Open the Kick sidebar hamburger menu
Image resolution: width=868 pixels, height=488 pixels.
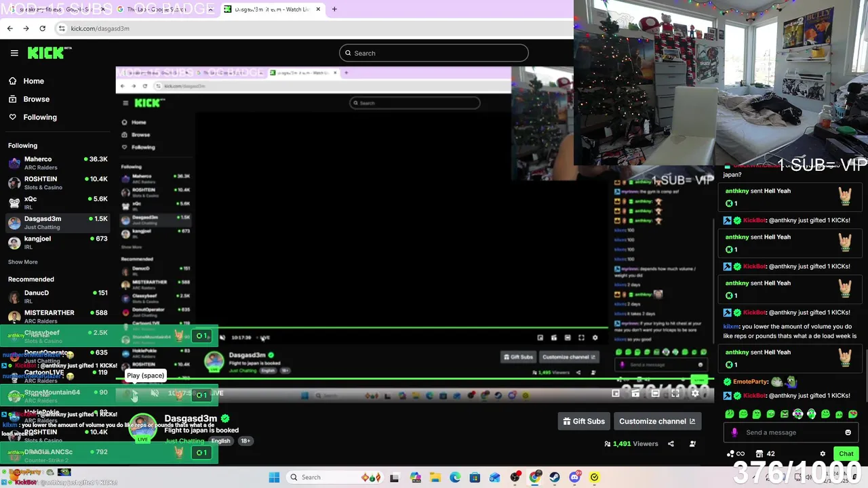(x=14, y=53)
